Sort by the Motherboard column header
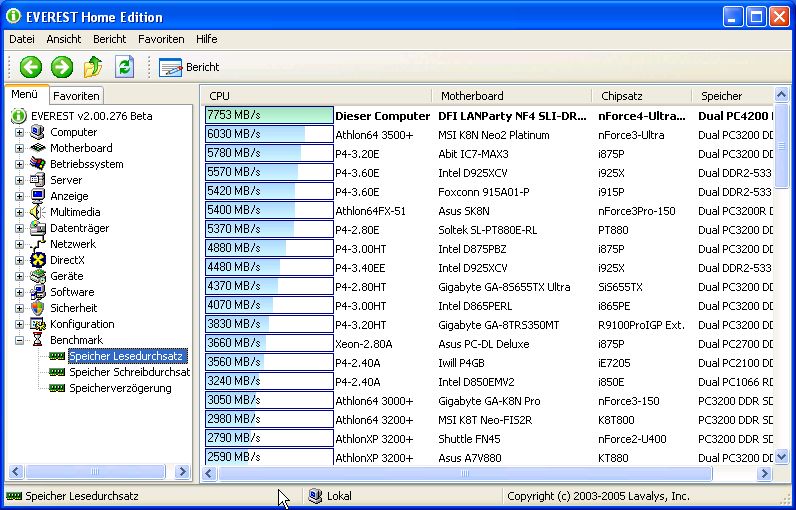796x510 pixels. tap(512, 96)
